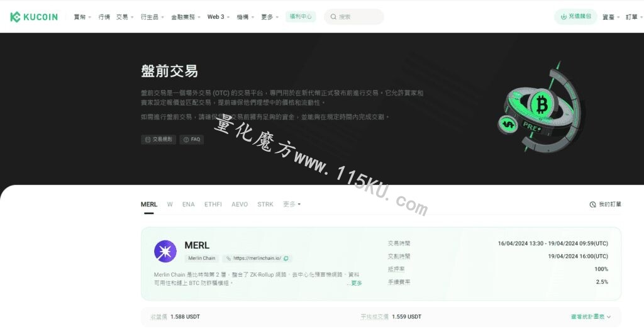Expand the 衍生品 menu
The height and width of the screenshot is (329, 644).
tap(152, 17)
